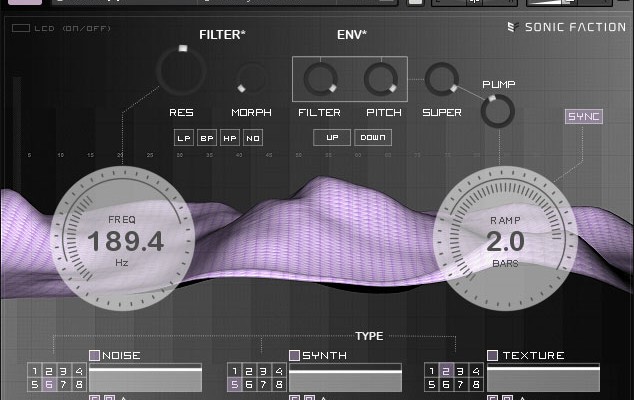Select the HP filter type
The width and height of the screenshot is (634, 400).
click(x=230, y=138)
